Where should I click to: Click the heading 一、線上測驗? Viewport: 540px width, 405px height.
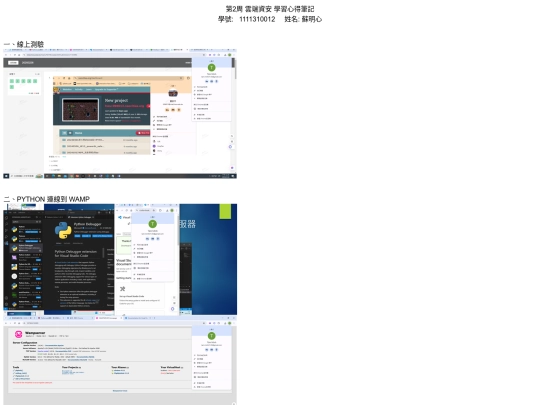(24, 44)
